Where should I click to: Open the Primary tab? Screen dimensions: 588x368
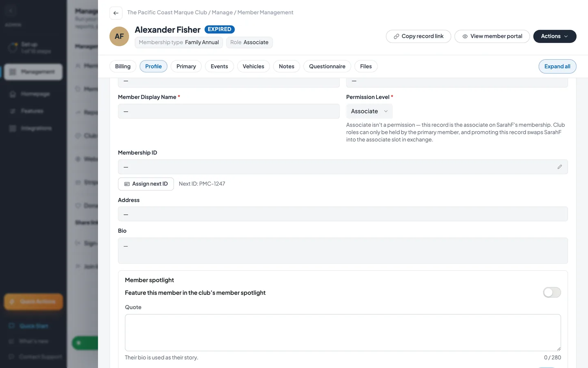(x=186, y=66)
